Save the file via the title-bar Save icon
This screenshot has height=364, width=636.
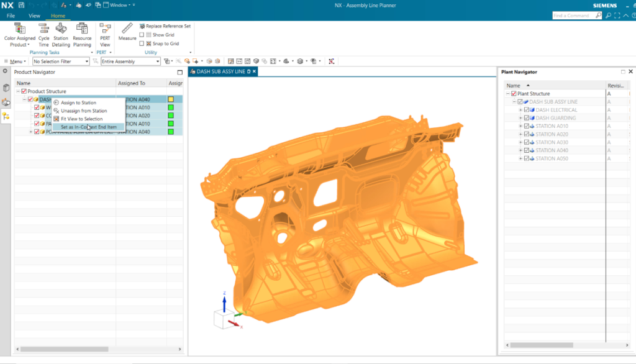21,5
